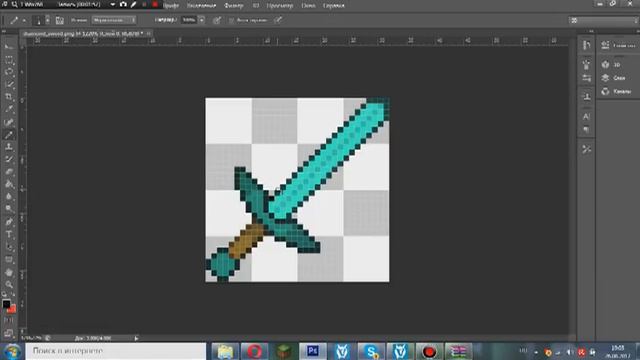Screen dimensions: 640x360
Task: Select the Type tool
Action: coord(9,235)
